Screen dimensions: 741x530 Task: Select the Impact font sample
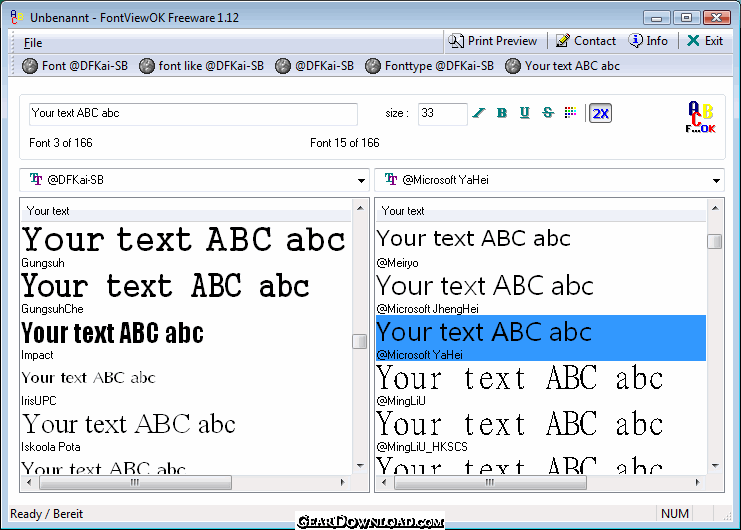tap(186, 338)
